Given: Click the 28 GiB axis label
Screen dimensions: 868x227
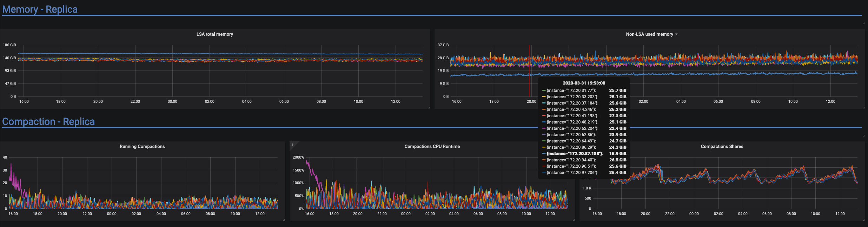Looking at the screenshot, I should tap(443, 58).
